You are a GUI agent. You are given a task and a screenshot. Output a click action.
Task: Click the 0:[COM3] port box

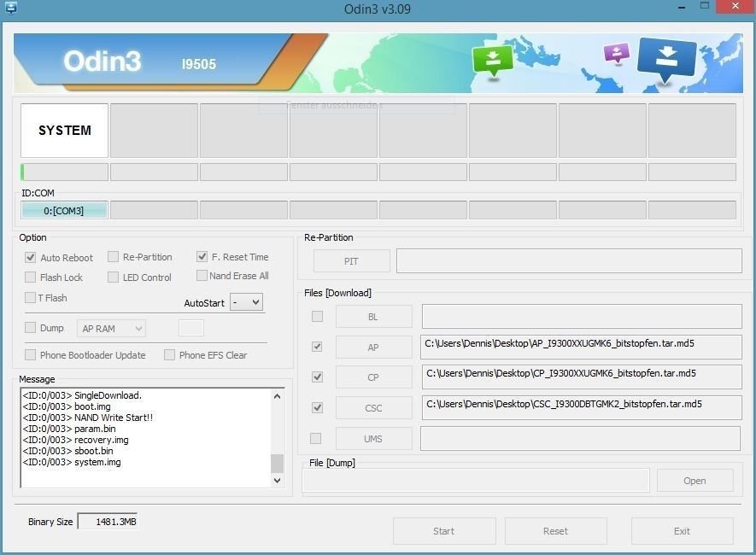(x=64, y=211)
